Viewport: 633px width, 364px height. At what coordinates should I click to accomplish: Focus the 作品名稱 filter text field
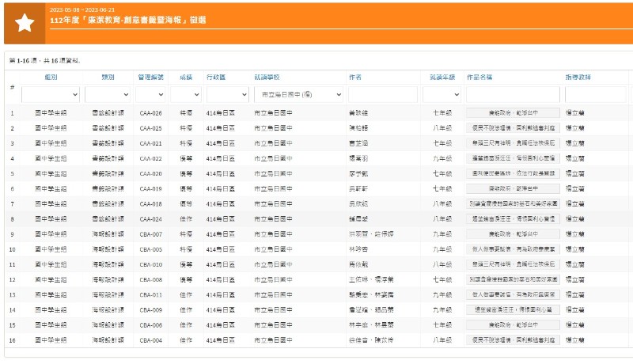(513, 94)
